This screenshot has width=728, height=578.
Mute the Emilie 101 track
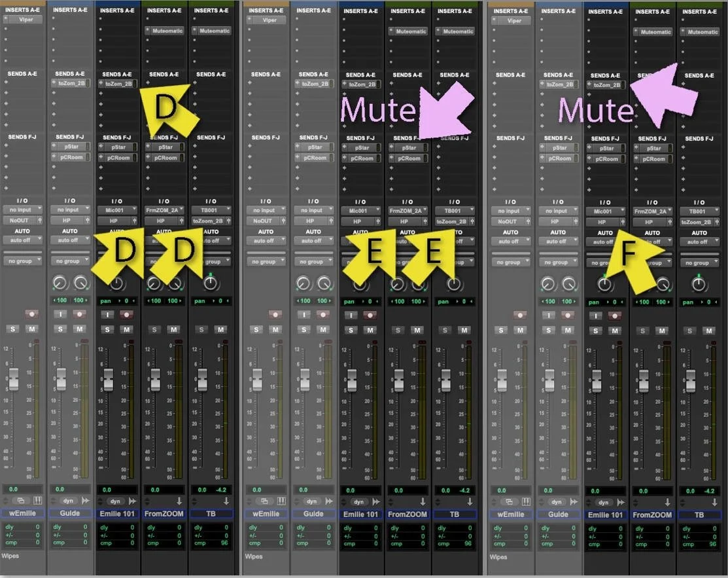click(126, 329)
